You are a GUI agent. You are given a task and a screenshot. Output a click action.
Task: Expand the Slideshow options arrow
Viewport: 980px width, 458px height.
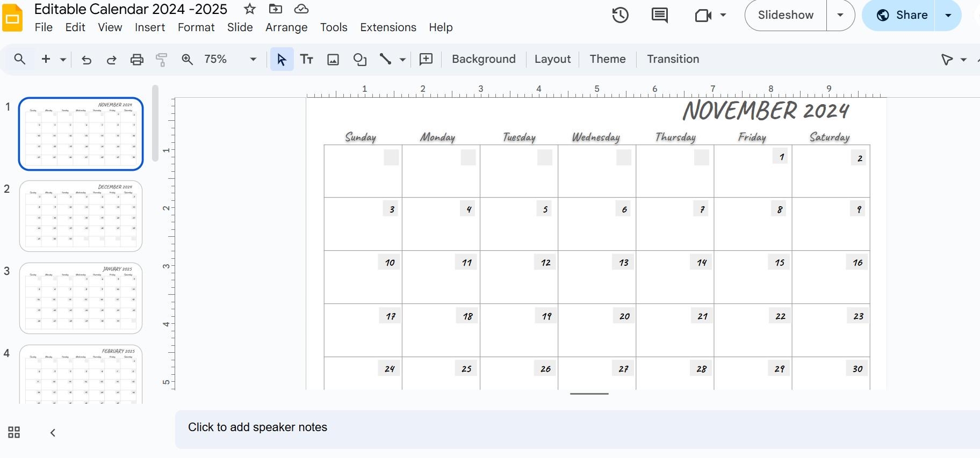(x=840, y=15)
